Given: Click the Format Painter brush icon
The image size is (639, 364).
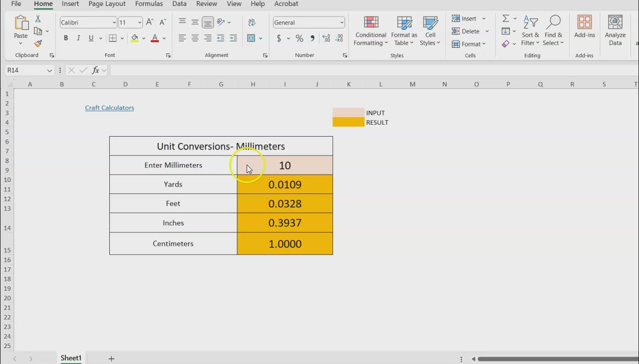Looking at the screenshot, I should [38, 44].
